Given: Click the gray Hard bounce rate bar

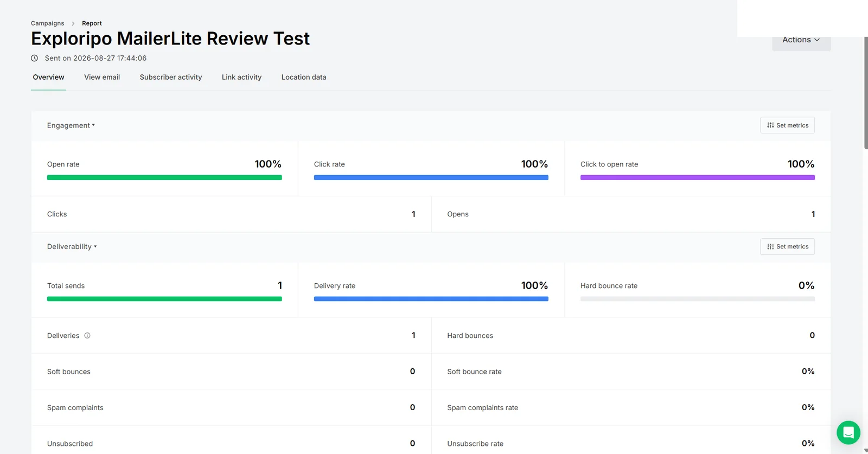Looking at the screenshot, I should pyautogui.click(x=698, y=299).
